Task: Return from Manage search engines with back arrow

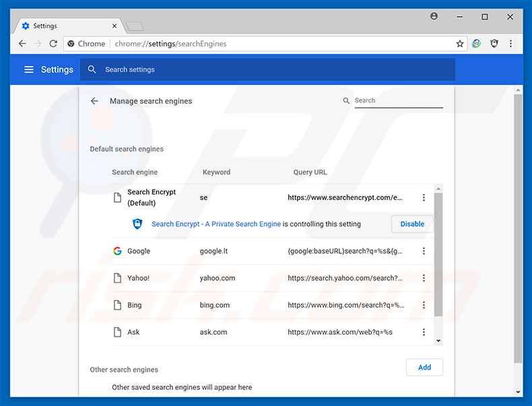Action: coord(94,101)
